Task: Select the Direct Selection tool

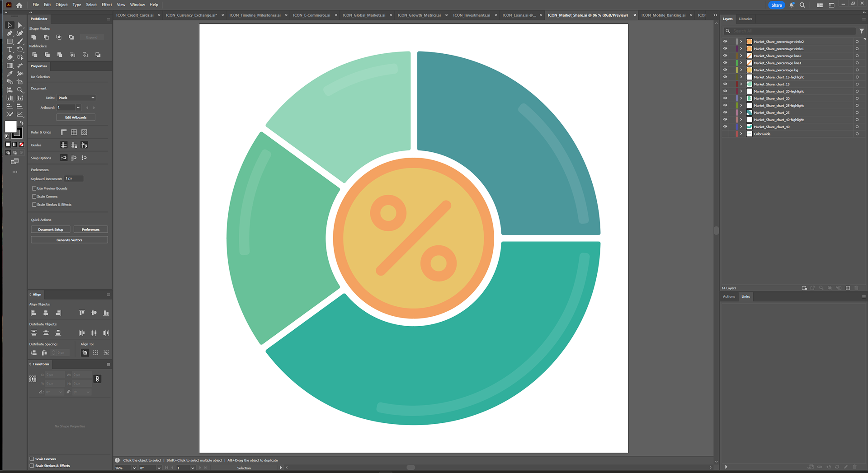Action: [20, 25]
